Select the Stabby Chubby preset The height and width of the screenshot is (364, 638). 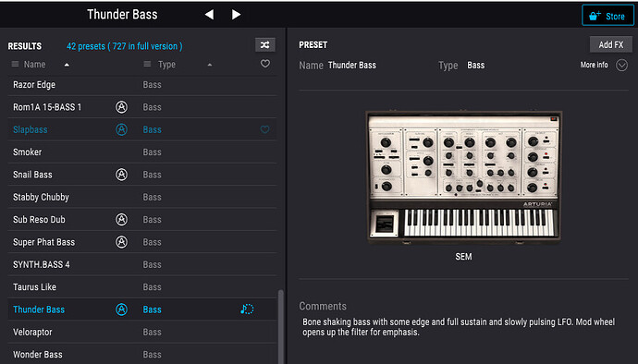[142, 197]
